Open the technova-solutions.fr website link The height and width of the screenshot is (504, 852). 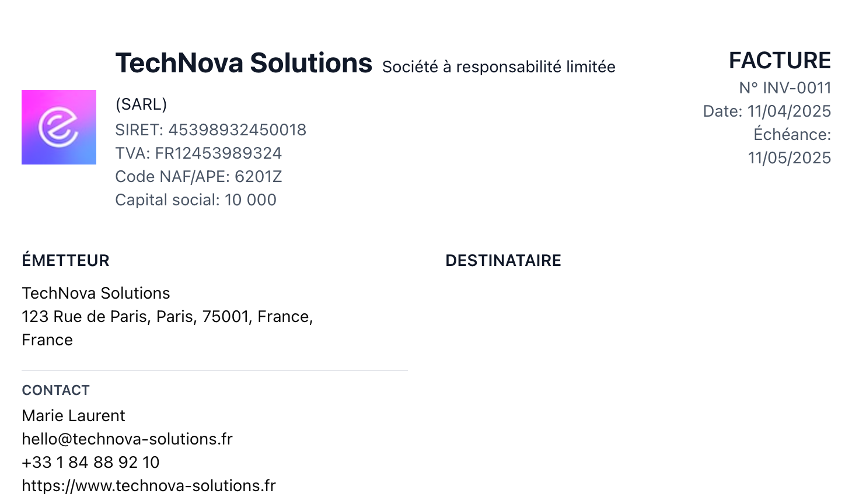click(149, 486)
